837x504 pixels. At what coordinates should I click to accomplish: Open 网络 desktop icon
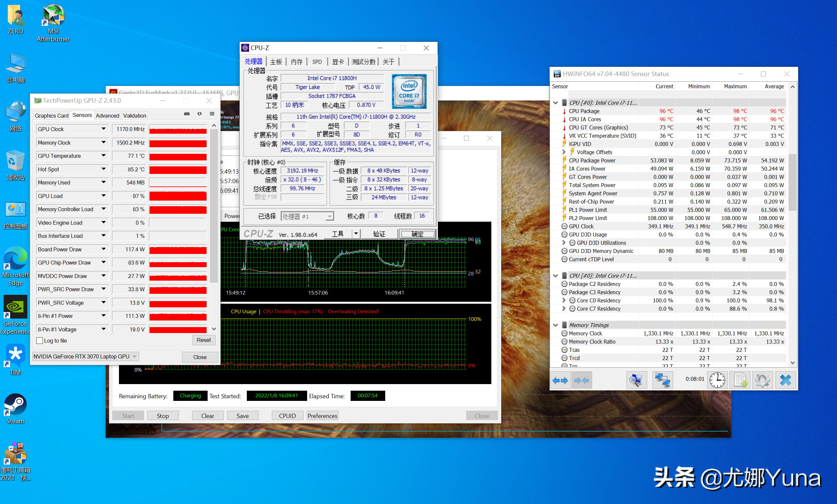(x=15, y=117)
